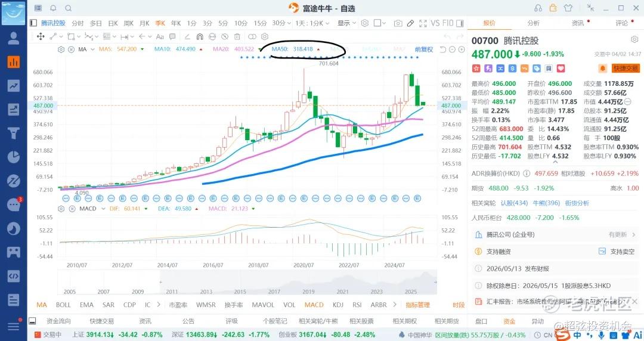
Task: Open the customer service headset icon
Action: [x=538, y=8]
